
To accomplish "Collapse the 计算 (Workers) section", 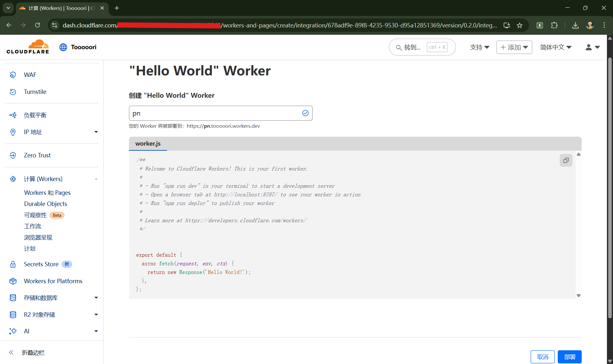I will click(96, 179).
